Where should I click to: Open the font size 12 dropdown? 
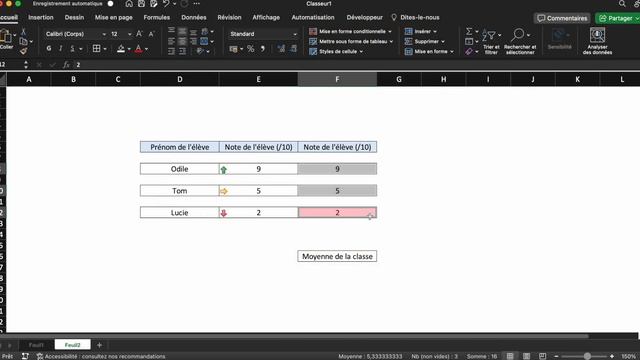(130, 34)
